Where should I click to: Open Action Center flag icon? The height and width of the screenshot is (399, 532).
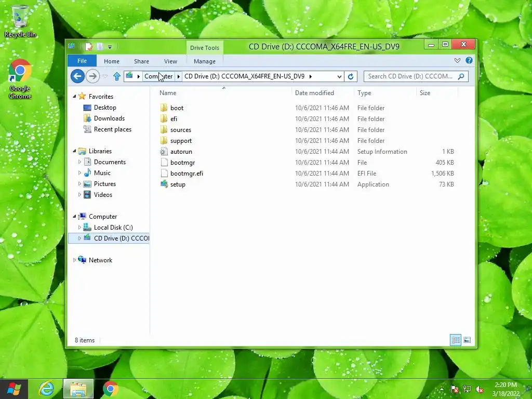[454, 389]
